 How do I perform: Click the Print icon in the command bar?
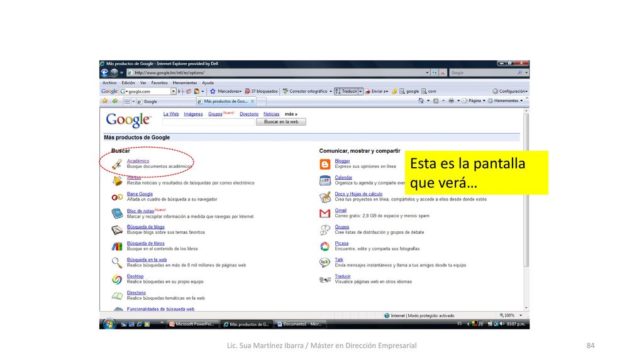click(452, 101)
